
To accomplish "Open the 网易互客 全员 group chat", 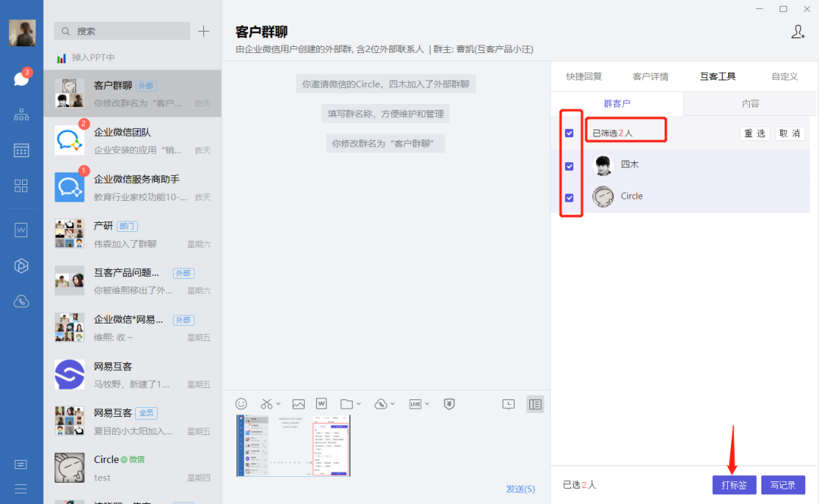I will (133, 421).
